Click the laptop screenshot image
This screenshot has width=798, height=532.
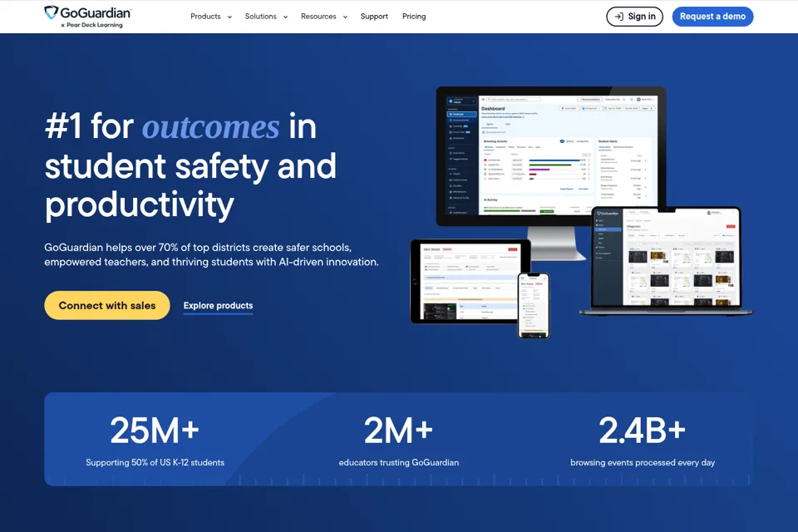[667, 259]
